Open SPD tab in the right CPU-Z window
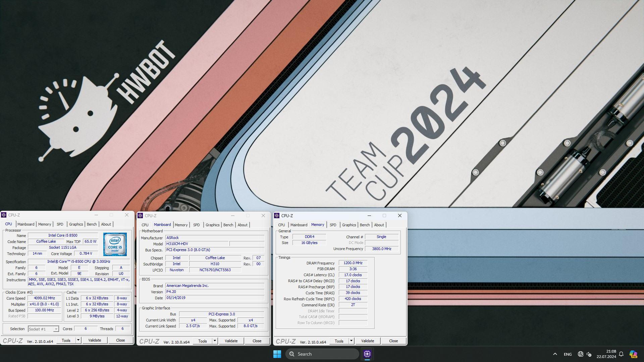Image resolution: width=644 pixels, height=362 pixels. click(x=333, y=225)
